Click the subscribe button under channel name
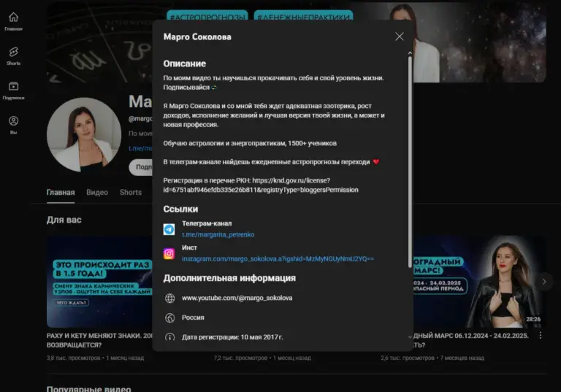Screen dimensions: 561x392 tap(140, 167)
